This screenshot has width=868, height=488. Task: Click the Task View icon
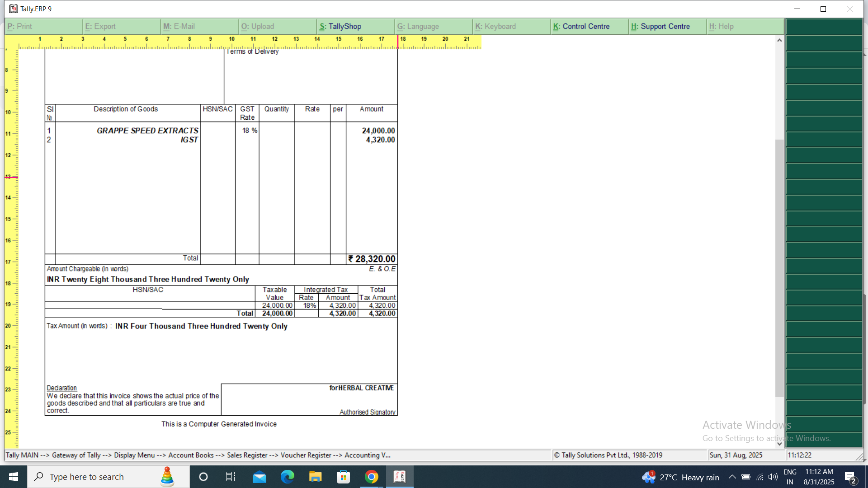[x=231, y=477]
